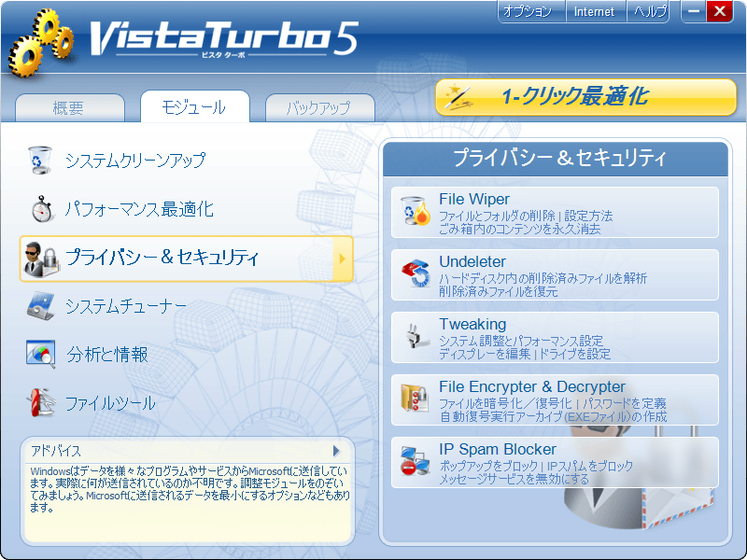Select the モジュール tab
The width and height of the screenshot is (747, 560).
click(x=195, y=106)
